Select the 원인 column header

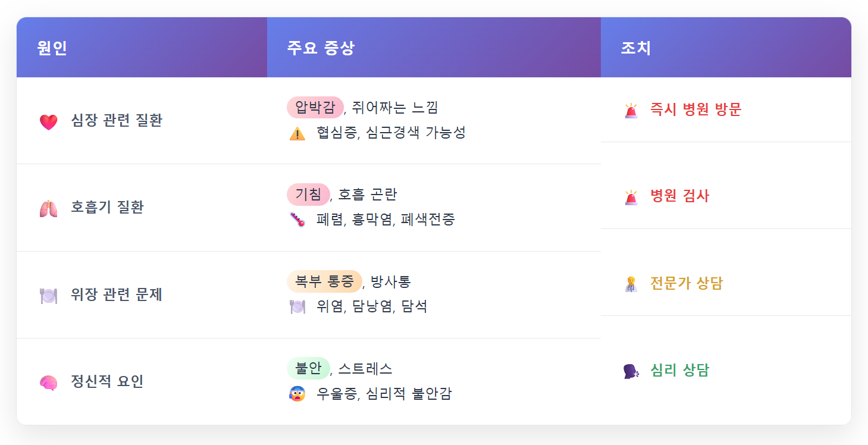(142, 48)
